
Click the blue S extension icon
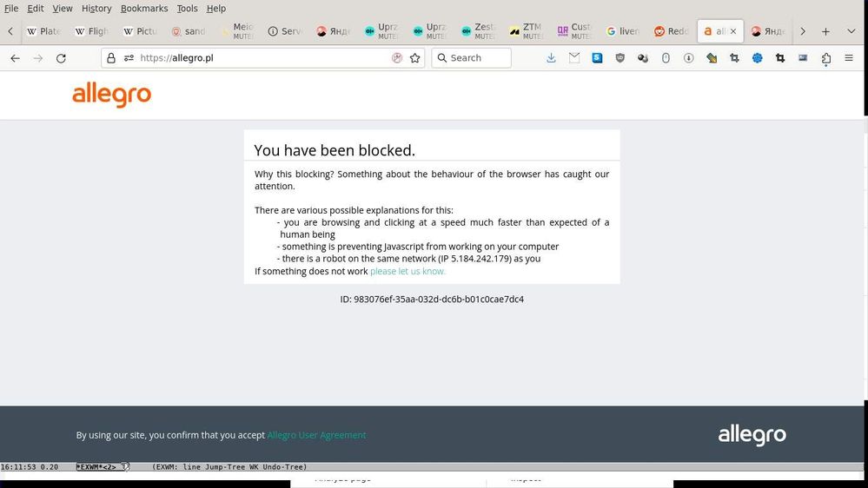[x=597, y=57]
